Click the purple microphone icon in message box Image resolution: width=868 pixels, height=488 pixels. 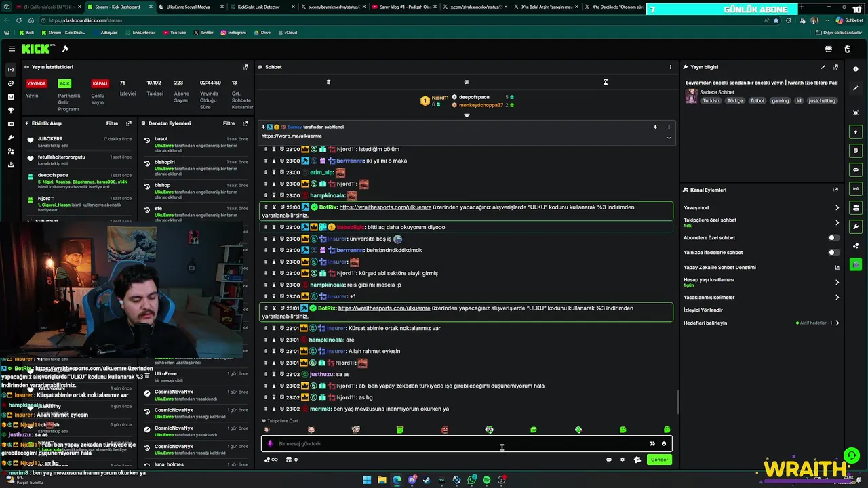tap(270, 444)
